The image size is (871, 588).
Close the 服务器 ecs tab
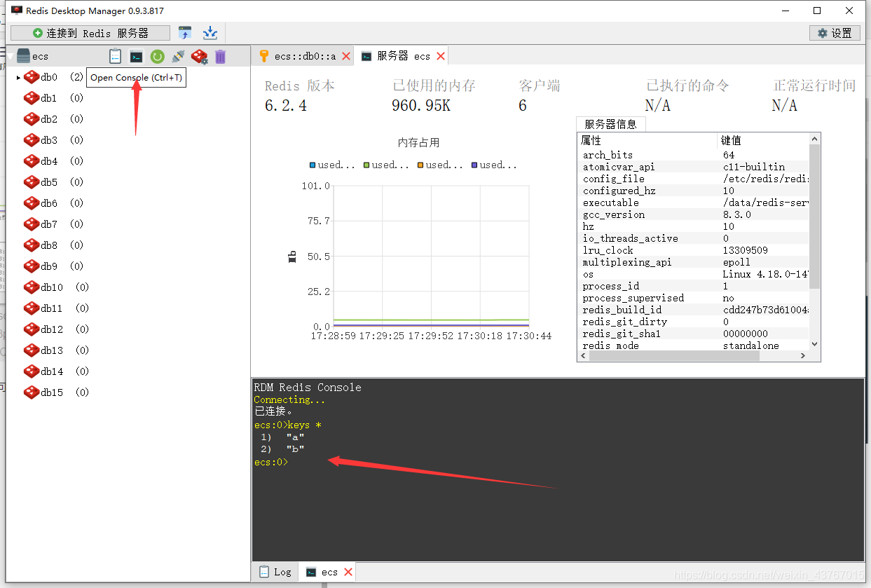click(x=441, y=56)
